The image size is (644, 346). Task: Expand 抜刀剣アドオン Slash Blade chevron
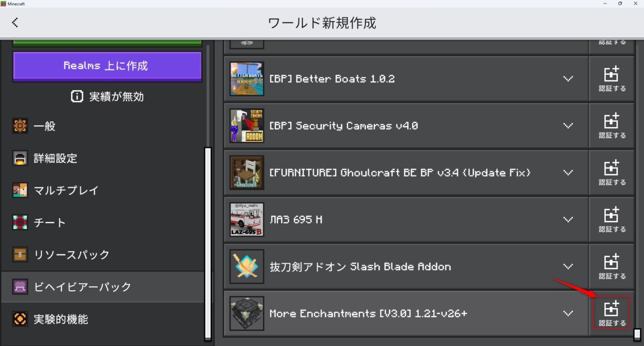coord(568,267)
